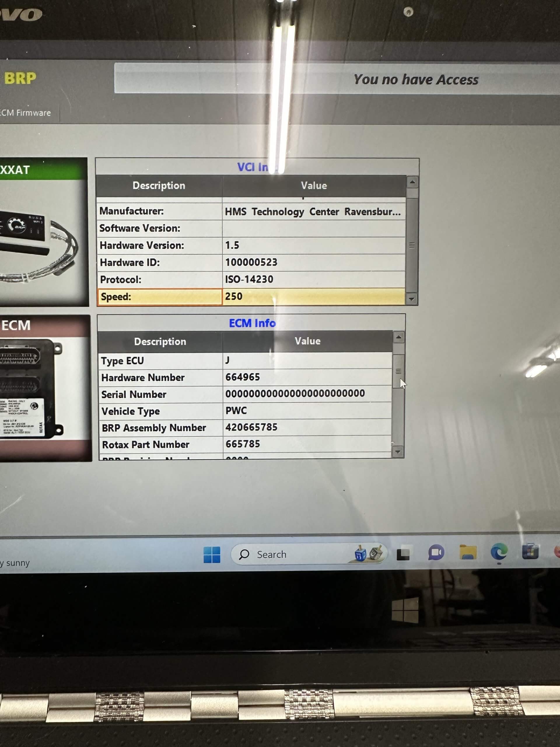Open the ECM Firmware tab
Image resolution: width=560 pixels, height=747 pixels.
point(25,112)
